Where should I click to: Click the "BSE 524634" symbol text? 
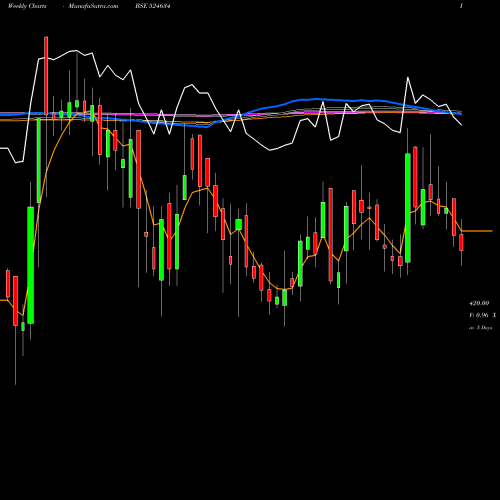(153, 6)
